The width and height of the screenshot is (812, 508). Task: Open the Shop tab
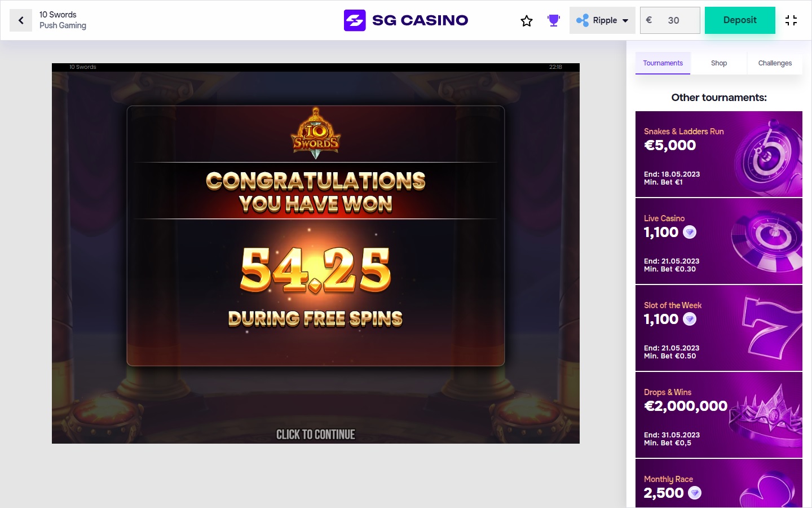[719, 63]
